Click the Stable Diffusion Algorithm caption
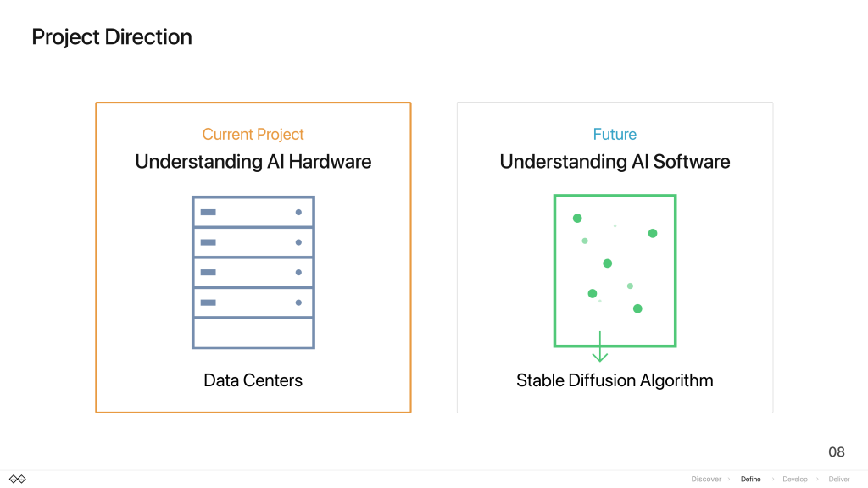This screenshot has width=868, height=488. 615,380
